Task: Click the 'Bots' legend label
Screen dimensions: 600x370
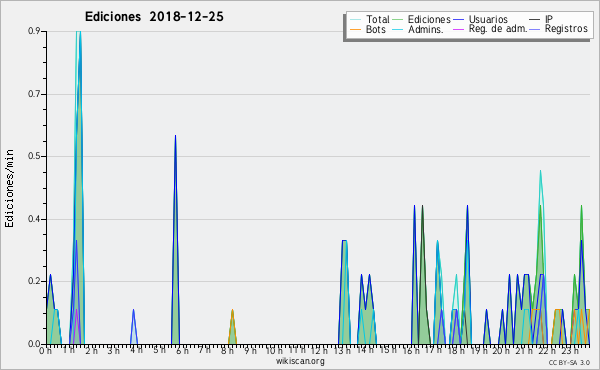Action: (x=376, y=29)
